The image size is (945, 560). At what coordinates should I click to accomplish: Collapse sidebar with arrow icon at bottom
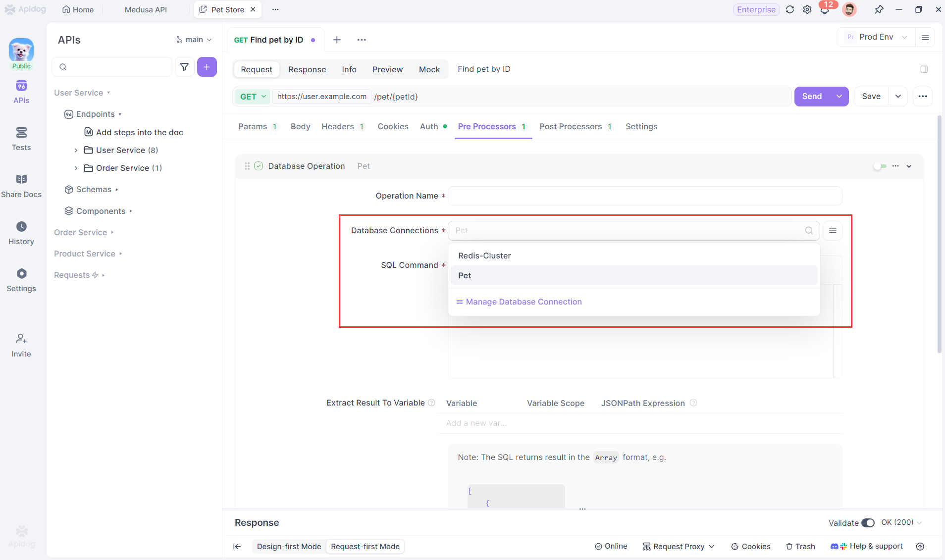237,547
